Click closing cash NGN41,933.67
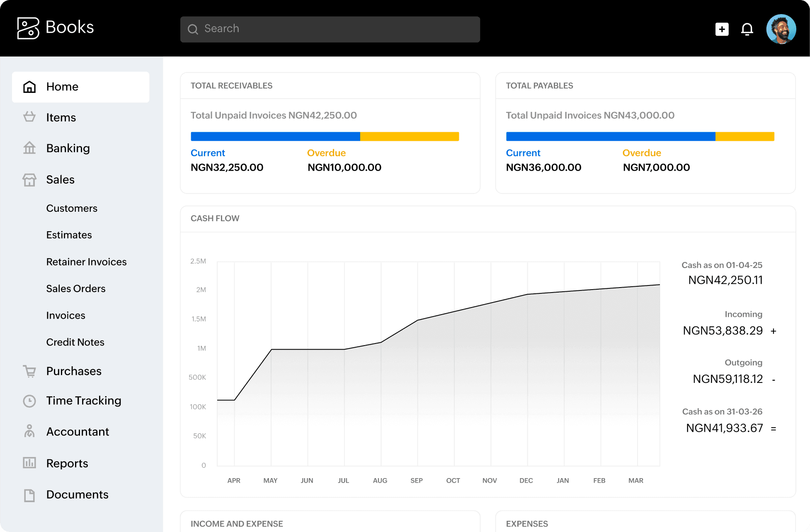Screen dimensions: 810x532 pyautogui.click(x=724, y=428)
